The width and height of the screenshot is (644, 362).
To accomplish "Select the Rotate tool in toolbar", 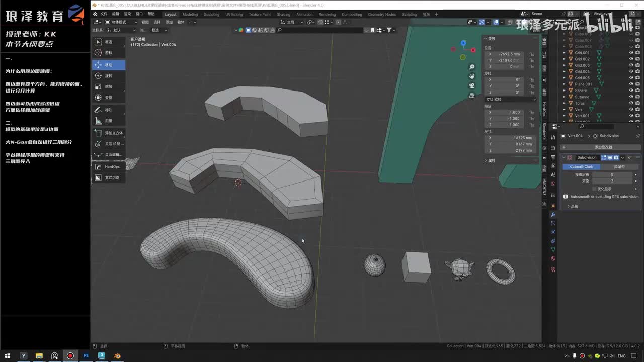I will coord(108,76).
